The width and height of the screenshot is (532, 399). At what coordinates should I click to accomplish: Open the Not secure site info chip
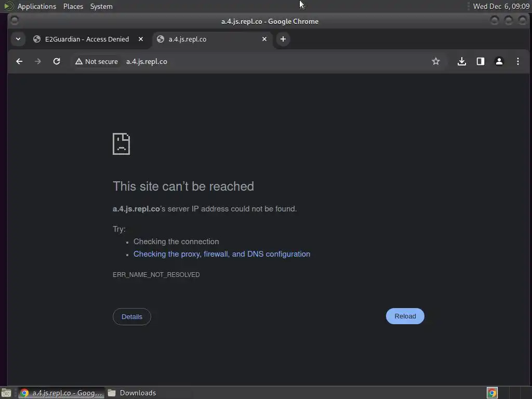pyautogui.click(x=97, y=61)
